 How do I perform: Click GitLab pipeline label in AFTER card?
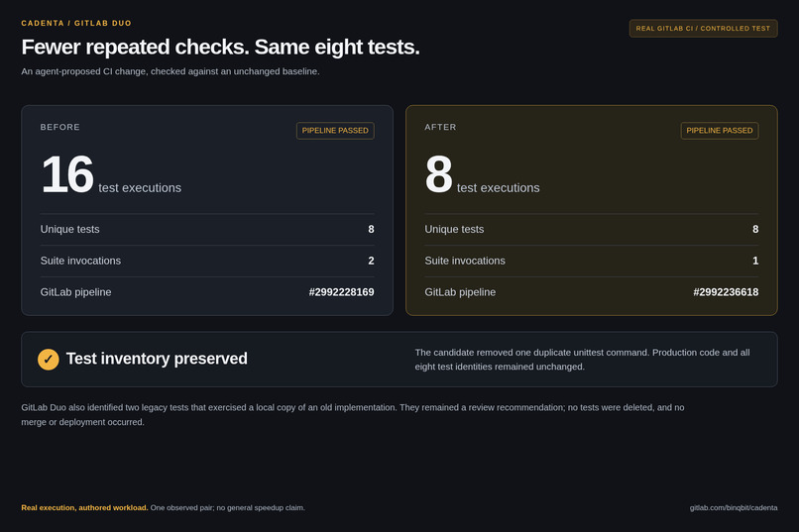(x=460, y=292)
